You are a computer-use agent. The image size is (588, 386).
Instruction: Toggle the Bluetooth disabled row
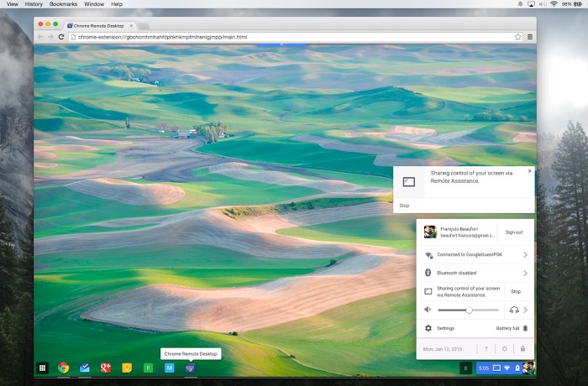coord(475,273)
